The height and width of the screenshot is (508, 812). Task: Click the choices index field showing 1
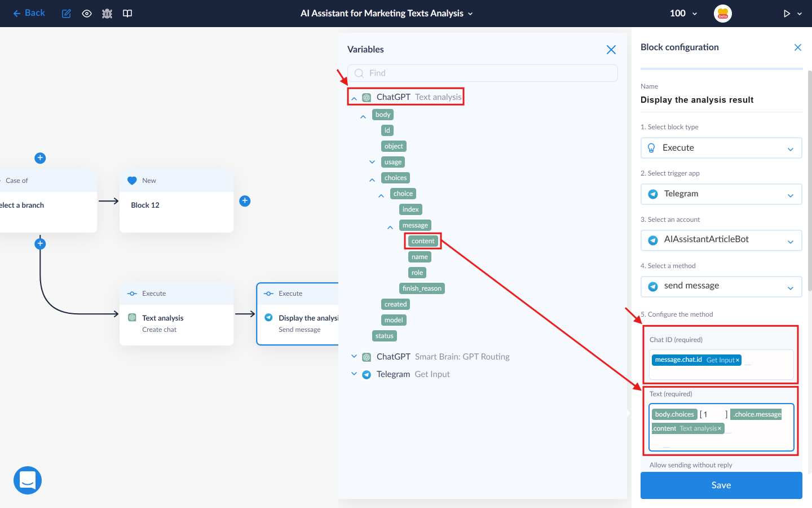pyautogui.click(x=713, y=414)
